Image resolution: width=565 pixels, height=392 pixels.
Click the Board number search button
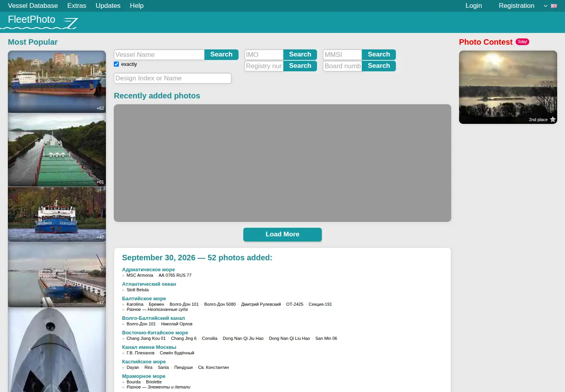(379, 66)
